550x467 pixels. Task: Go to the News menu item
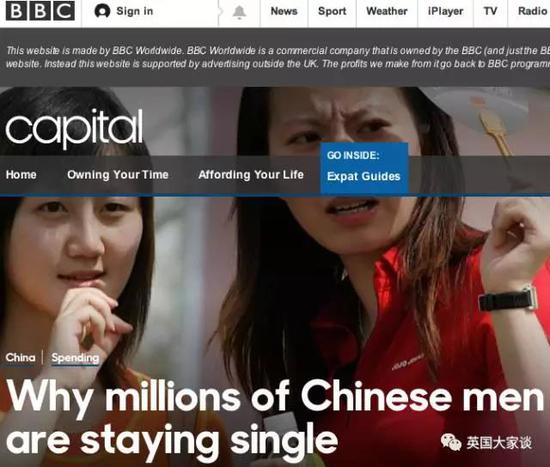coord(284,11)
